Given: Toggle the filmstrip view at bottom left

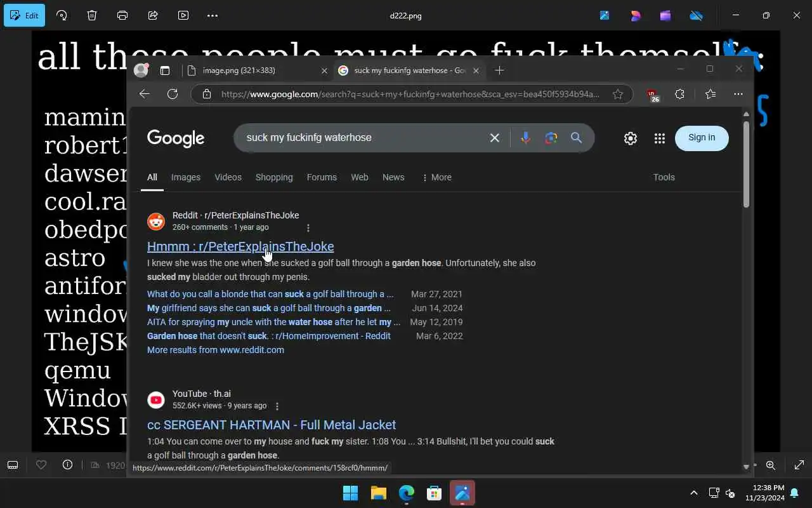Looking at the screenshot, I should point(13,465).
